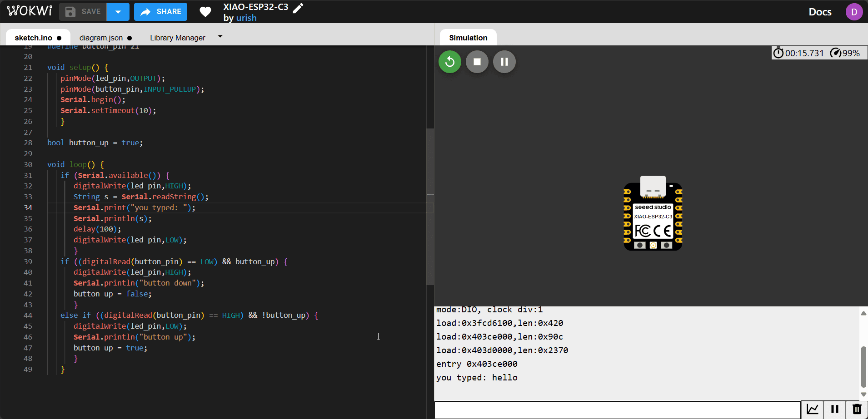Place cursor on 'Serial.begin();' line
The image size is (868, 419).
coord(93,99)
